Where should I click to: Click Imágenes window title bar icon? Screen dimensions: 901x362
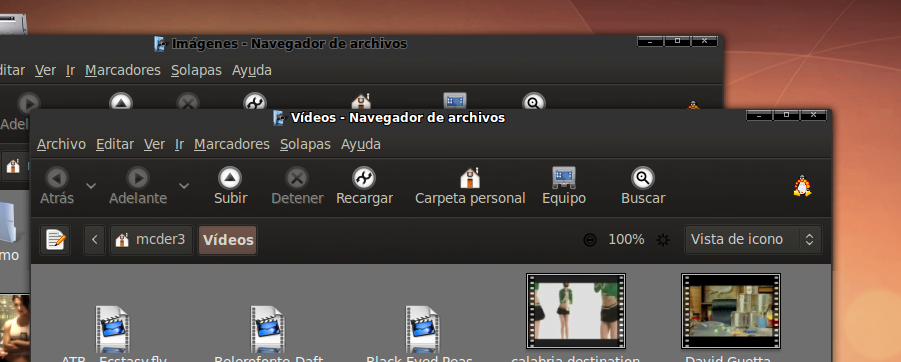[160, 44]
